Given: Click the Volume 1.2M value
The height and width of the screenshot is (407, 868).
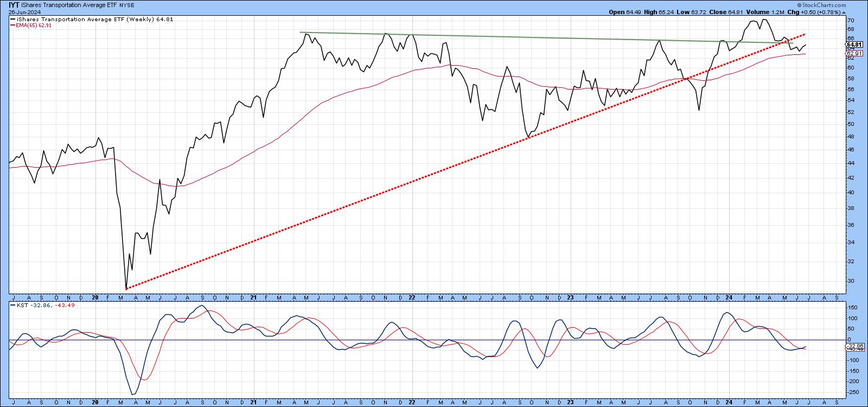Looking at the screenshot, I should [766, 12].
